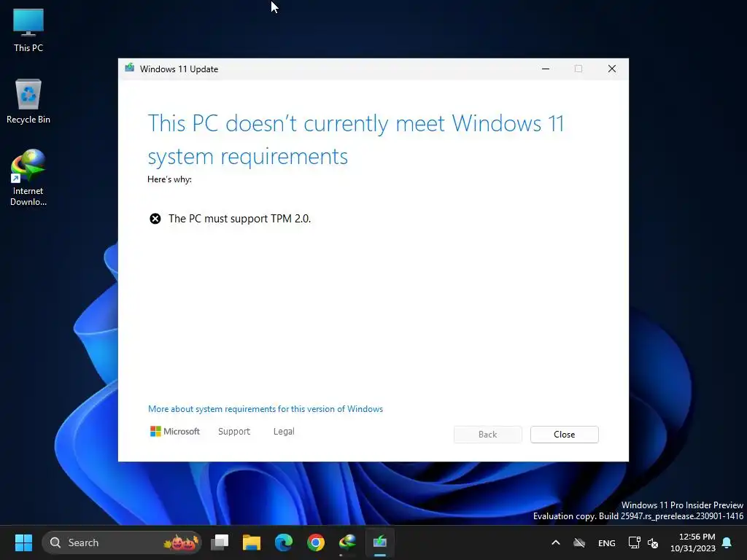
Task: Select the Windows 11 Update taskbar icon
Action: (x=379, y=542)
